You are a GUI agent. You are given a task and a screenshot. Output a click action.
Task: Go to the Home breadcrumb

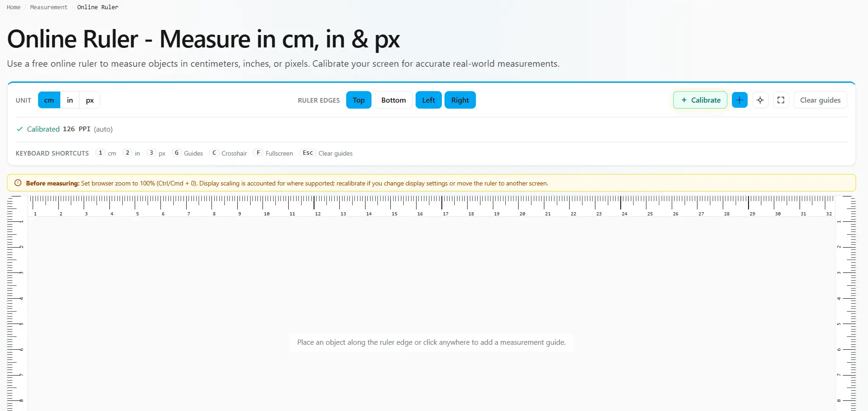tap(14, 7)
